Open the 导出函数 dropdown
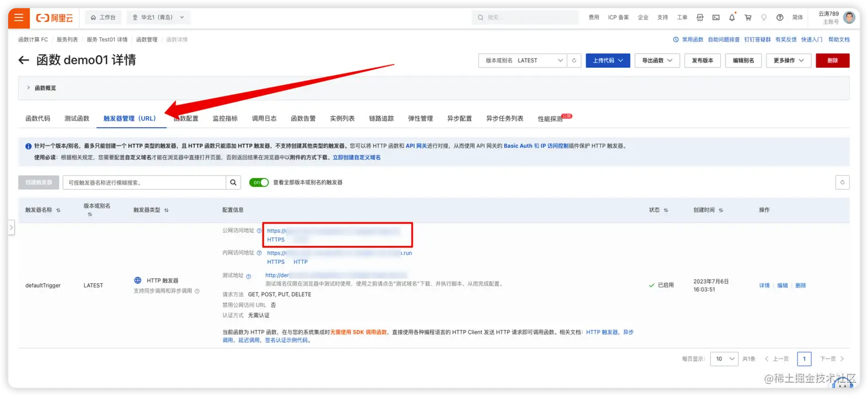This screenshot has height=396, width=868. (x=657, y=60)
